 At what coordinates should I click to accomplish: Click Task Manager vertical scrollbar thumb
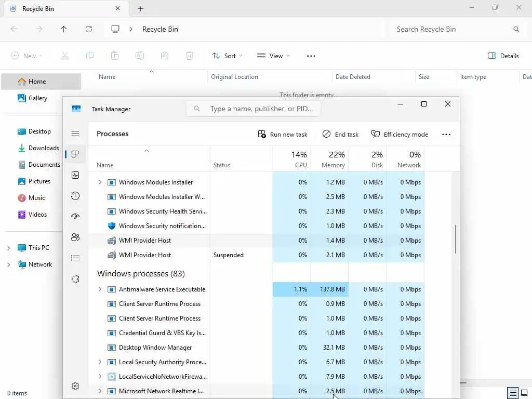click(x=455, y=239)
